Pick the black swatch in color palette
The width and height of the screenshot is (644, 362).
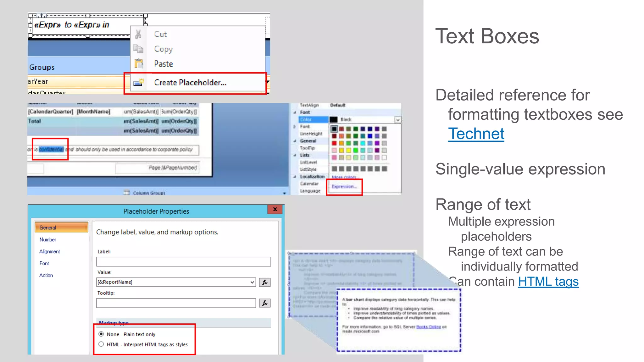(x=334, y=129)
